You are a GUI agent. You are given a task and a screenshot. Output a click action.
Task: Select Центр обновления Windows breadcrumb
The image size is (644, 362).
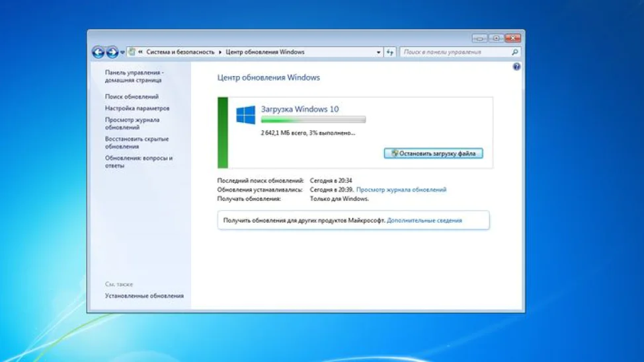pyautogui.click(x=265, y=52)
